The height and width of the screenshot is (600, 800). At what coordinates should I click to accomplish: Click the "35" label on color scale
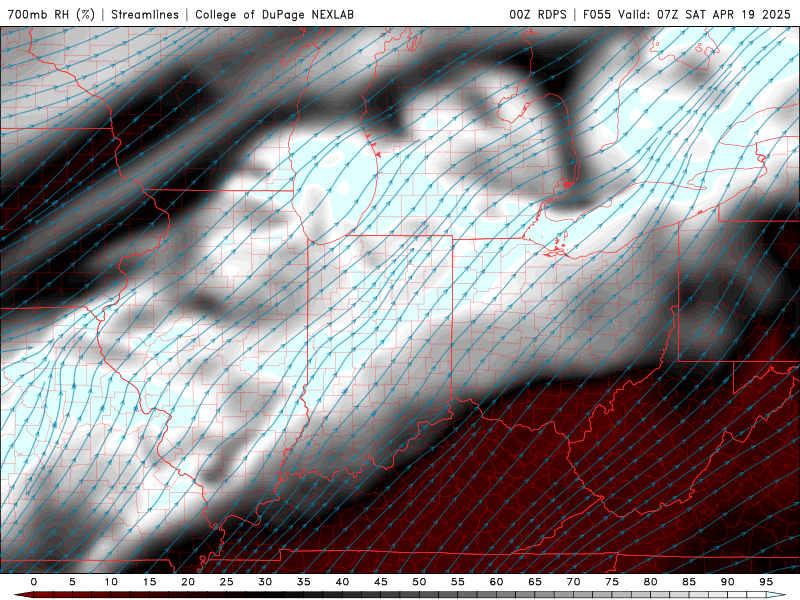pos(304,582)
